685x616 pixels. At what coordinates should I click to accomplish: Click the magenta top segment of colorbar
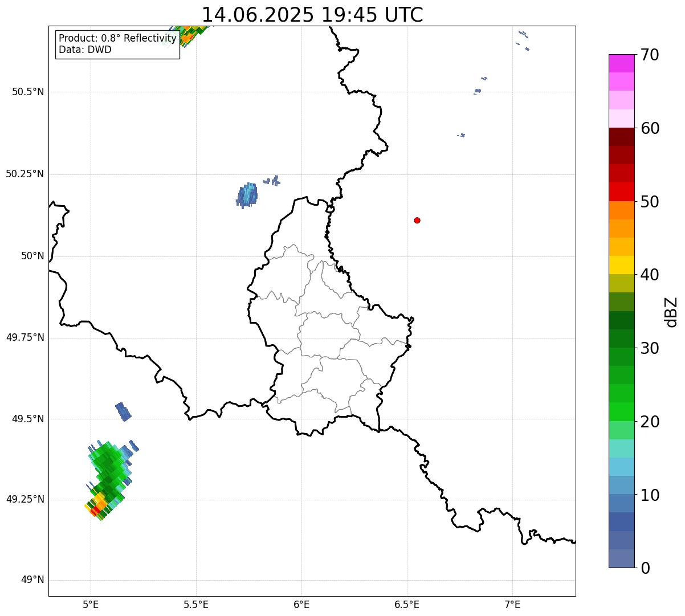[621, 63]
